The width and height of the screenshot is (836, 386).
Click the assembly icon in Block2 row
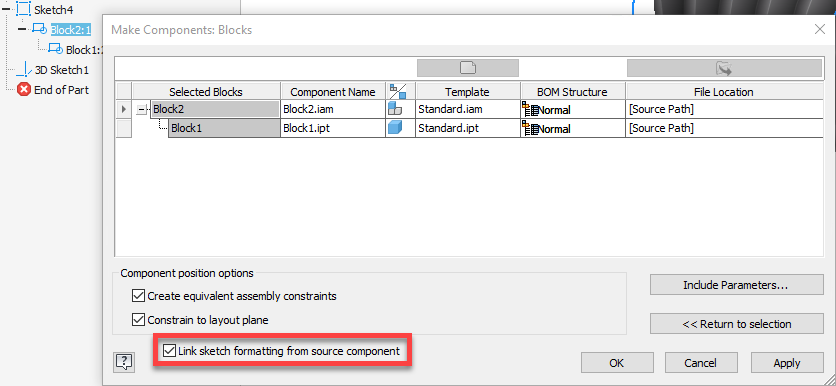pyautogui.click(x=395, y=110)
